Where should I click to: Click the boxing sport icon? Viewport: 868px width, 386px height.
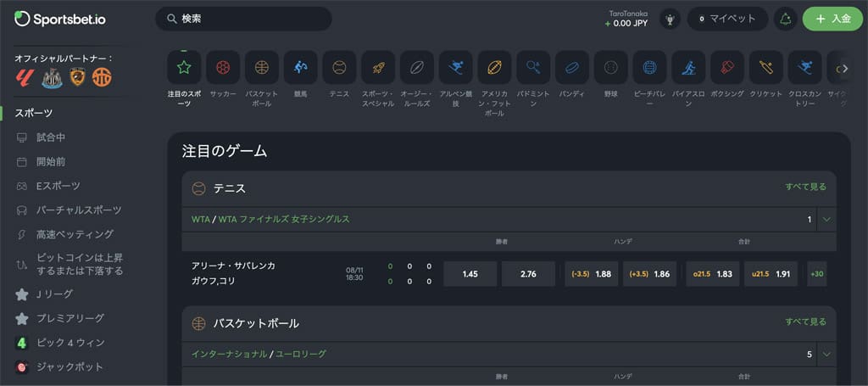coord(727,68)
